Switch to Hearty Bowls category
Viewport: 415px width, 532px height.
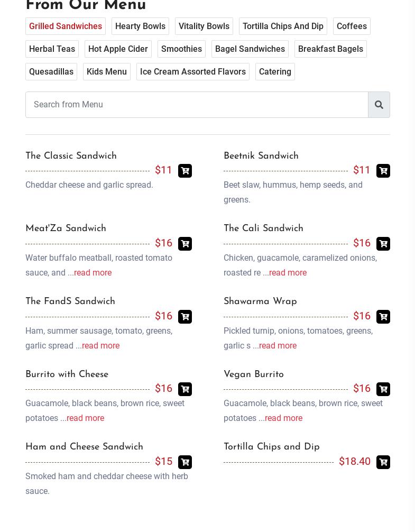click(x=141, y=26)
